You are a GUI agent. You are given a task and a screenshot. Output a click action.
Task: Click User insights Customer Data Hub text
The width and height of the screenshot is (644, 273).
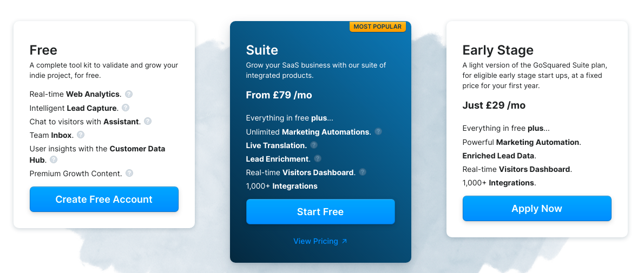click(97, 154)
